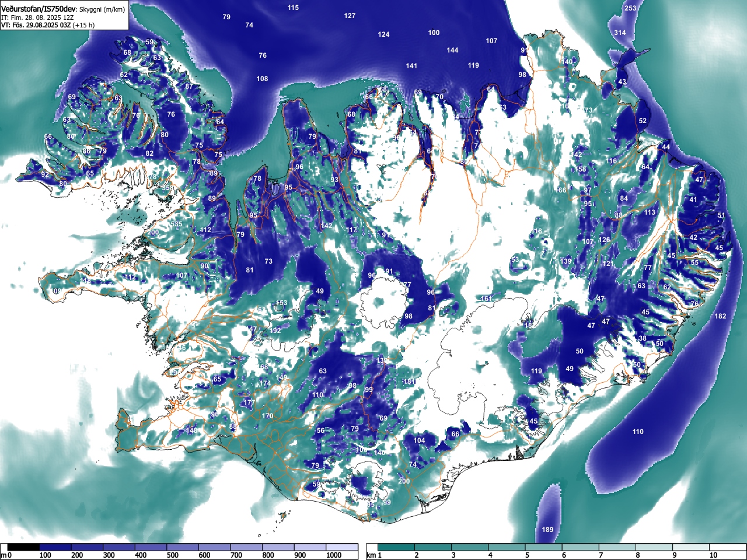Image resolution: width=747 pixels, height=560 pixels.
Task: Click the 181 visibility value on the map
Action: click(x=409, y=381)
